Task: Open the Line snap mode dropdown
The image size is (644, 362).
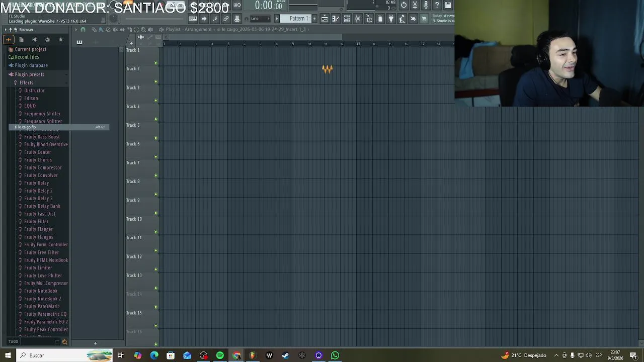Action: [260, 19]
